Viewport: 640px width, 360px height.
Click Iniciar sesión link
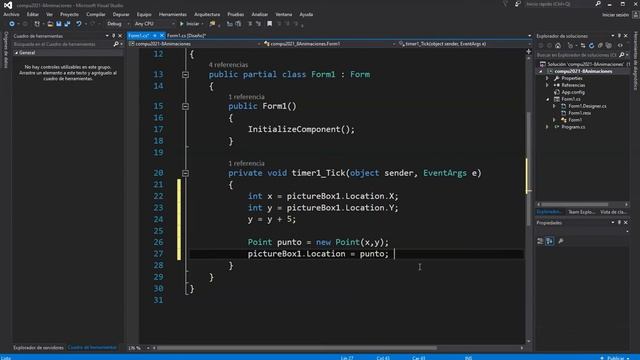[x=616, y=15]
